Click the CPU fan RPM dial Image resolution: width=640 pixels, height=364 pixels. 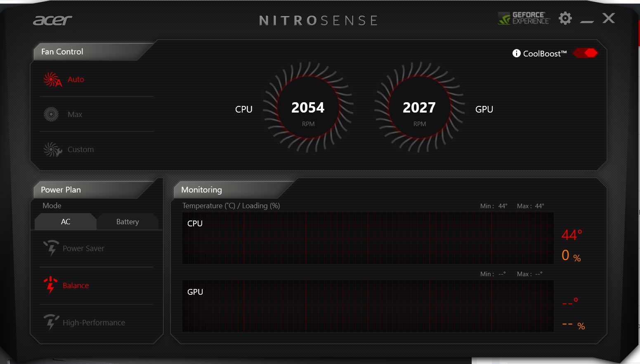click(x=308, y=108)
